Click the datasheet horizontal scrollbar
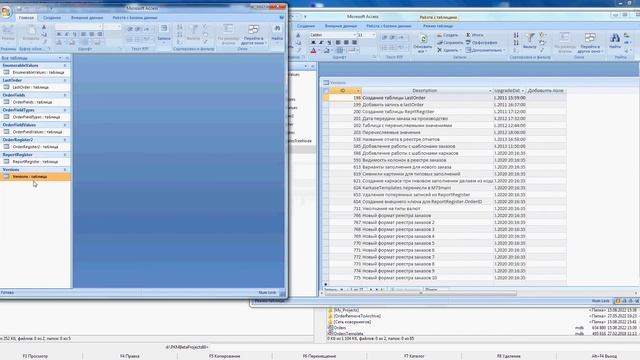 tap(420, 293)
